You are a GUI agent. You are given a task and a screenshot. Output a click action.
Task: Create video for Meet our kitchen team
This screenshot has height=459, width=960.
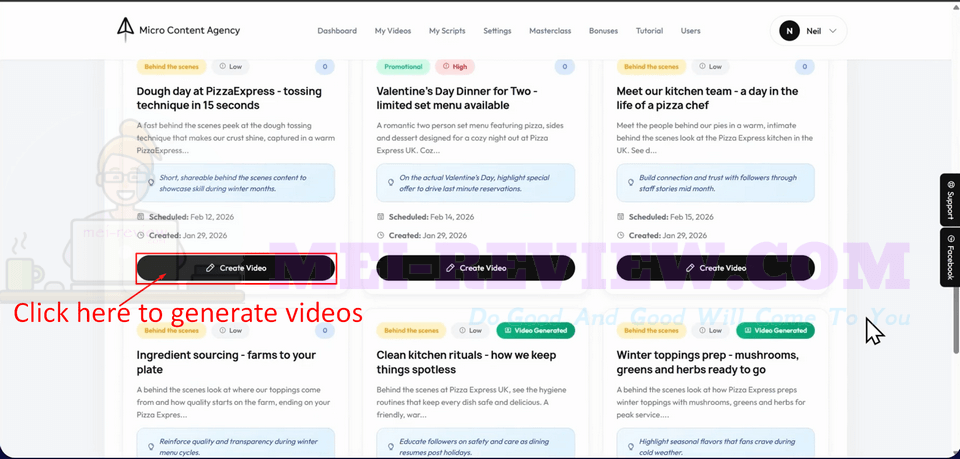coord(716,268)
